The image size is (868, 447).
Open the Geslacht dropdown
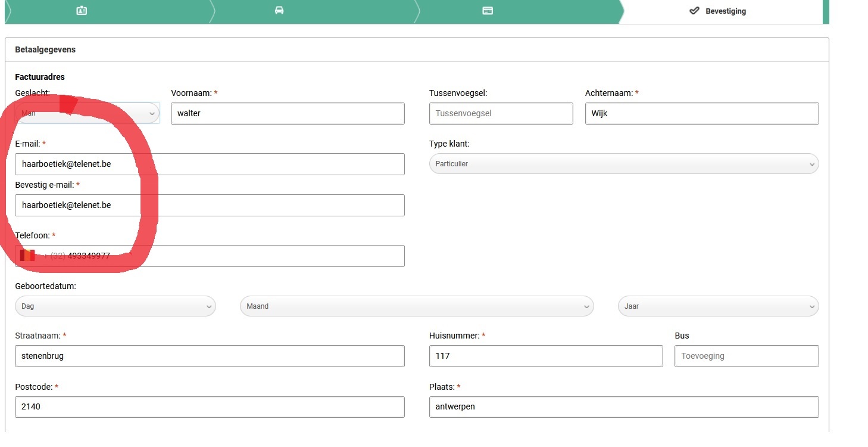pos(87,113)
